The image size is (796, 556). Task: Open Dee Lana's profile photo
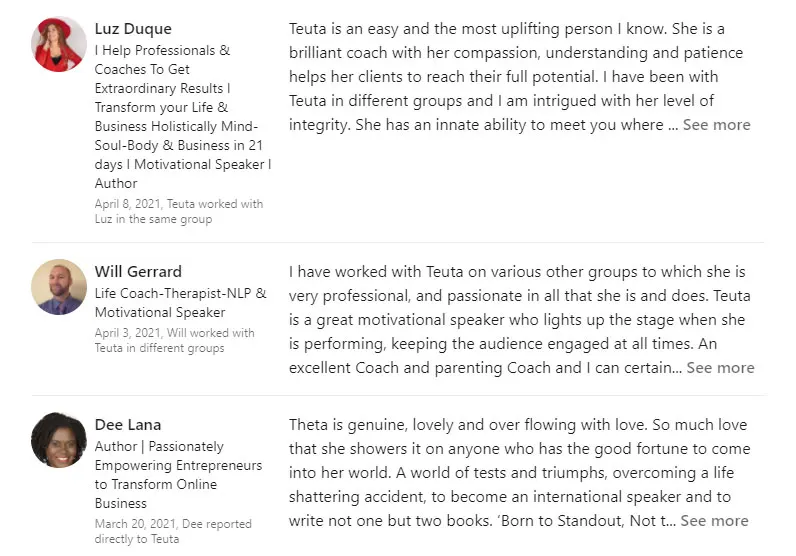pos(59,440)
